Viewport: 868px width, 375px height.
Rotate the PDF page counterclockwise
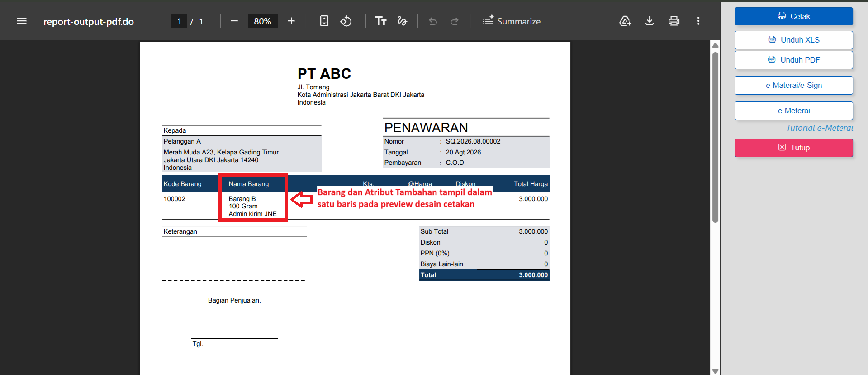346,21
